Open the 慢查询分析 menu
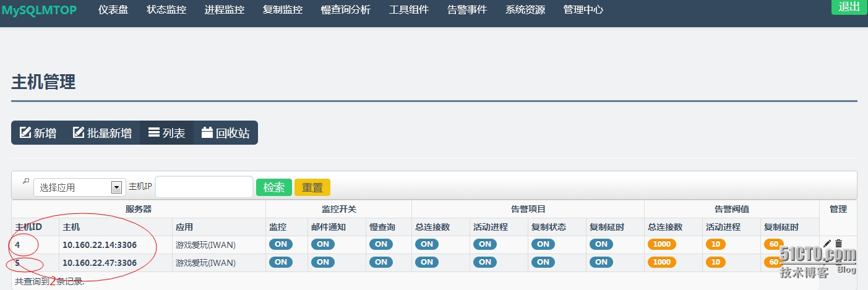Viewport: 868px width, 290px height. tap(346, 10)
